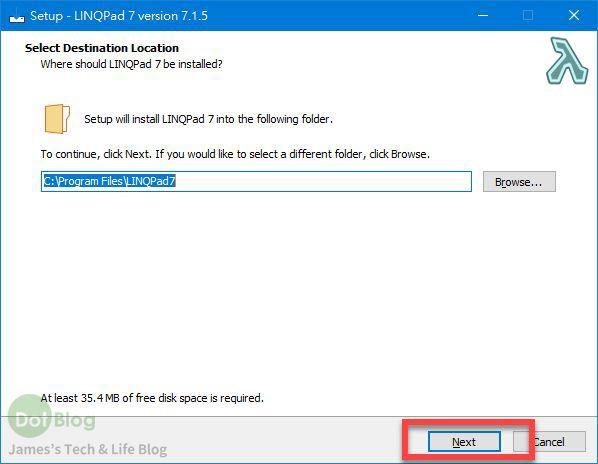Click the 'Setup - LINQPad 7 version 7.1.5' title

pyautogui.click(x=119, y=16)
